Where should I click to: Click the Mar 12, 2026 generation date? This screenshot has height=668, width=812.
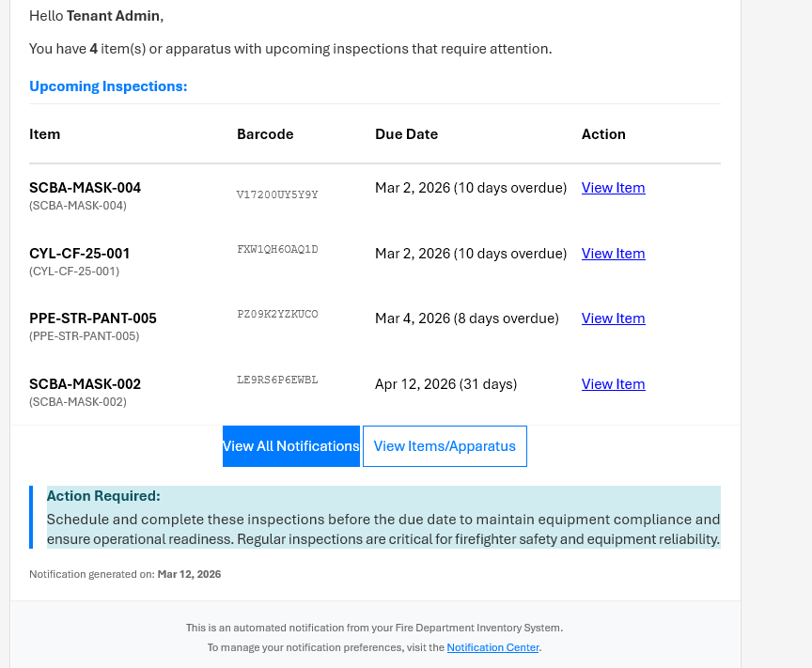tap(189, 573)
